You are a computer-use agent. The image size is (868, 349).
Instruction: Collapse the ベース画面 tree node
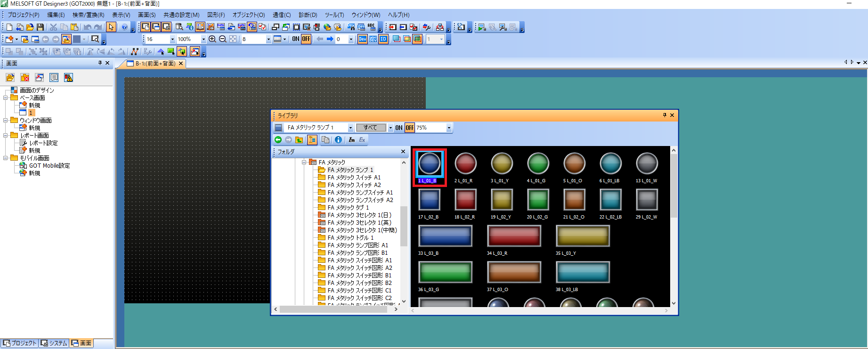click(x=6, y=98)
